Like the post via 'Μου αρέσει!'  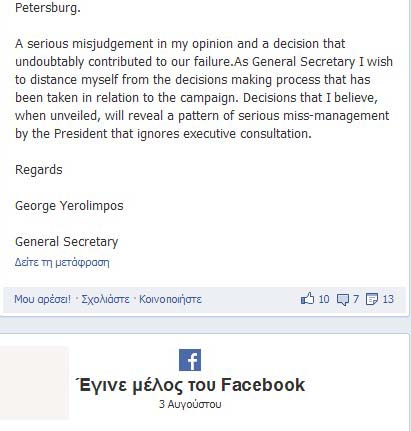42,299
